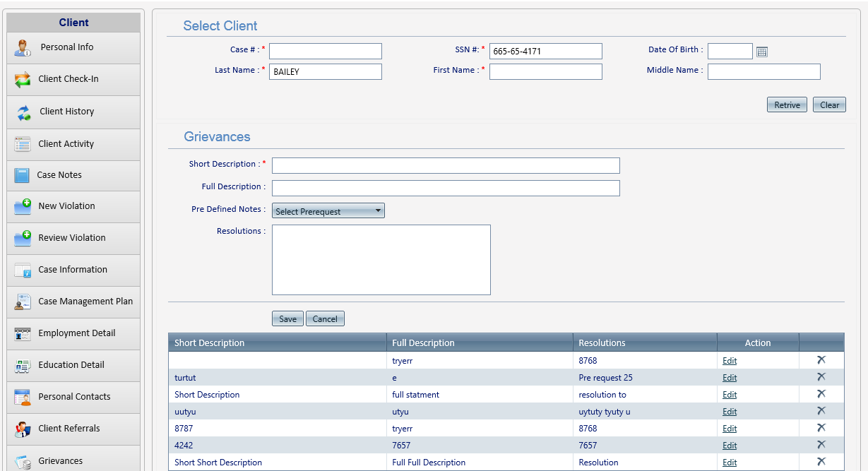Viewport: 868px width, 471px height.
Task: Cancel the grievance entry
Action: click(x=325, y=319)
